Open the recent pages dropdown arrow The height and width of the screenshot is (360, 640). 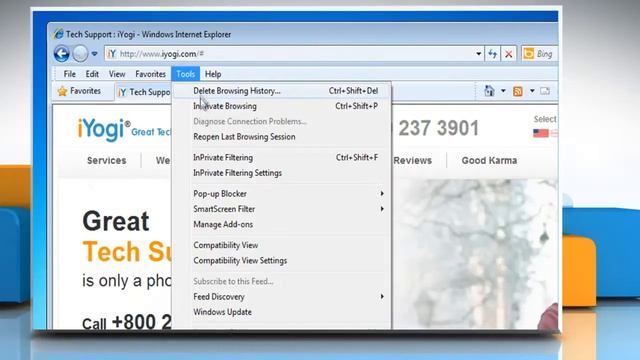click(94, 54)
